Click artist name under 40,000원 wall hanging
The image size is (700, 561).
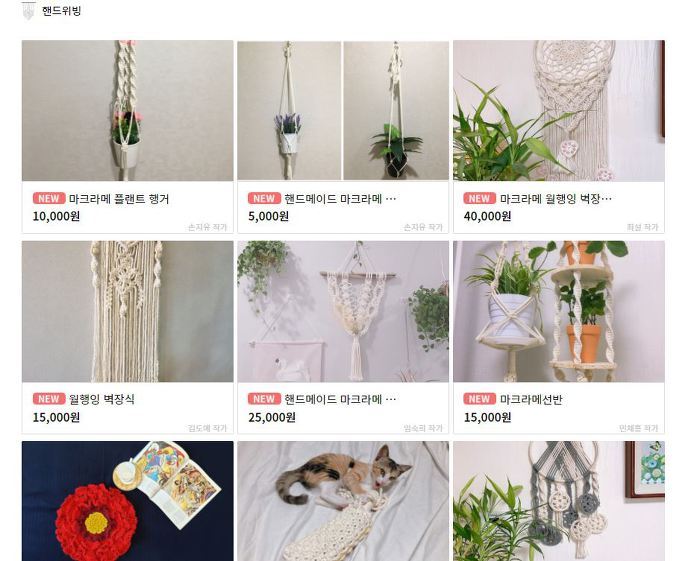point(642,227)
